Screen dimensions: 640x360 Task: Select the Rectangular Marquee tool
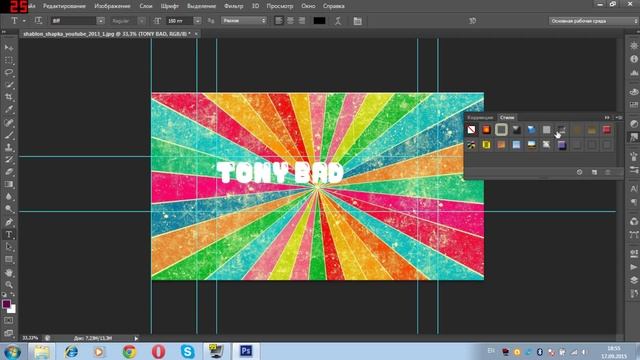[x=9, y=60]
